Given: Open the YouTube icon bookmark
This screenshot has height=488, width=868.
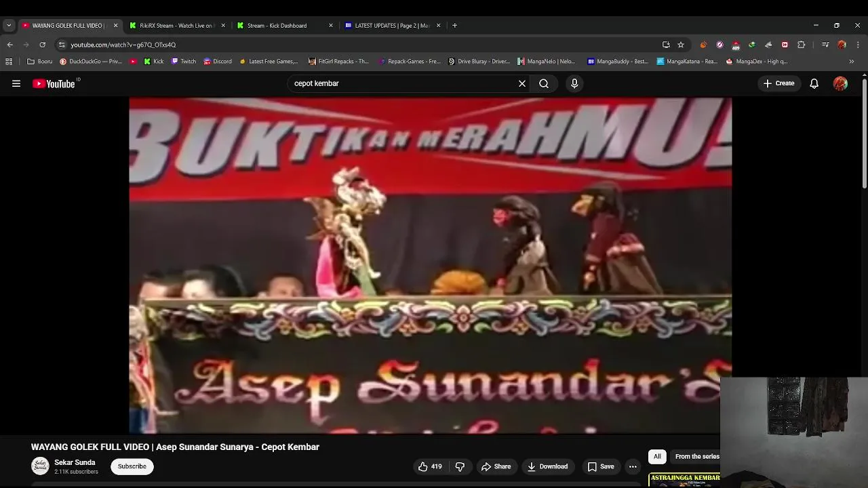Looking at the screenshot, I should pyautogui.click(x=133, y=62).
